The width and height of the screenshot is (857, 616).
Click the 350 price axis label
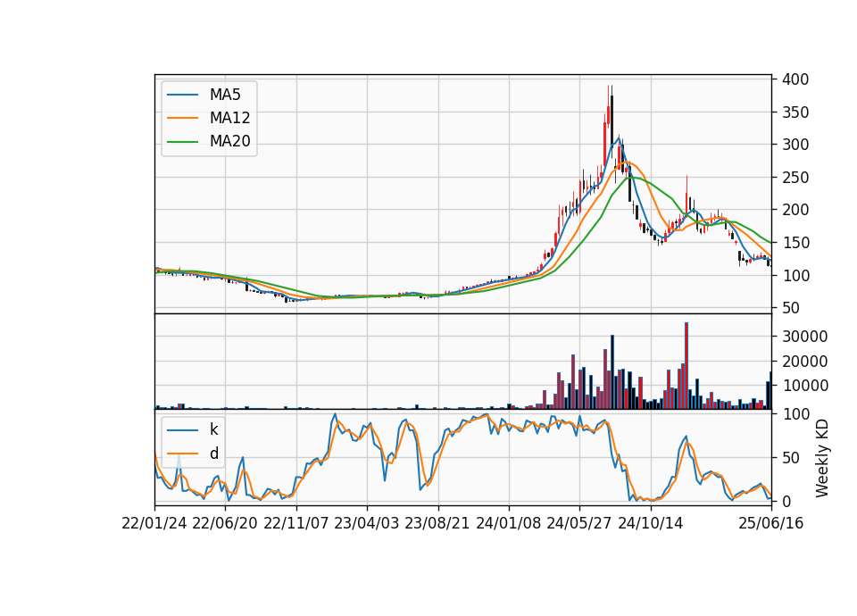[795, 112]
